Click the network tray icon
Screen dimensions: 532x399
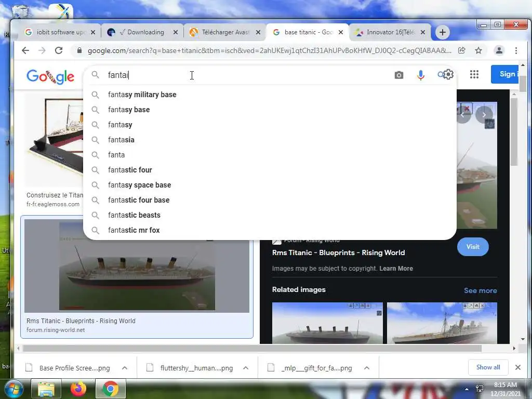tap(480, 389)
